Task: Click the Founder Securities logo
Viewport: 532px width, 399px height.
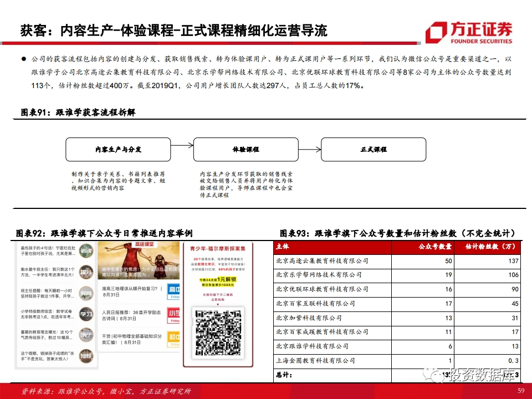Action: click(x=469, y=33)
